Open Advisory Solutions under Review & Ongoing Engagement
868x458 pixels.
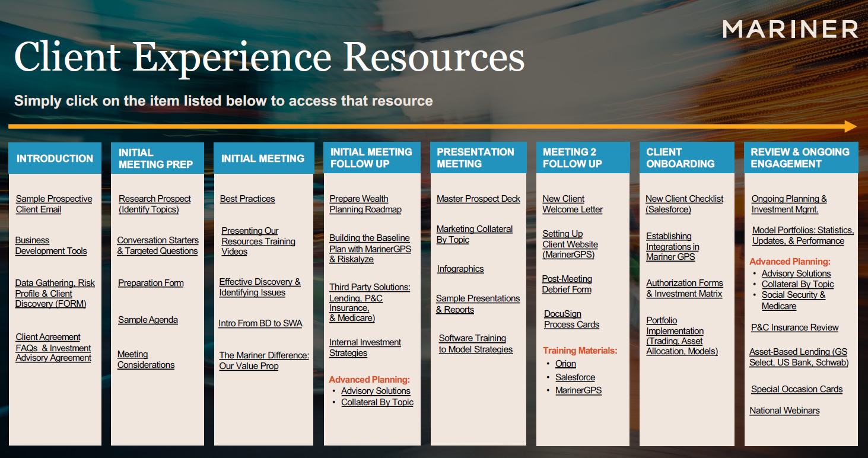pos(796,273)
